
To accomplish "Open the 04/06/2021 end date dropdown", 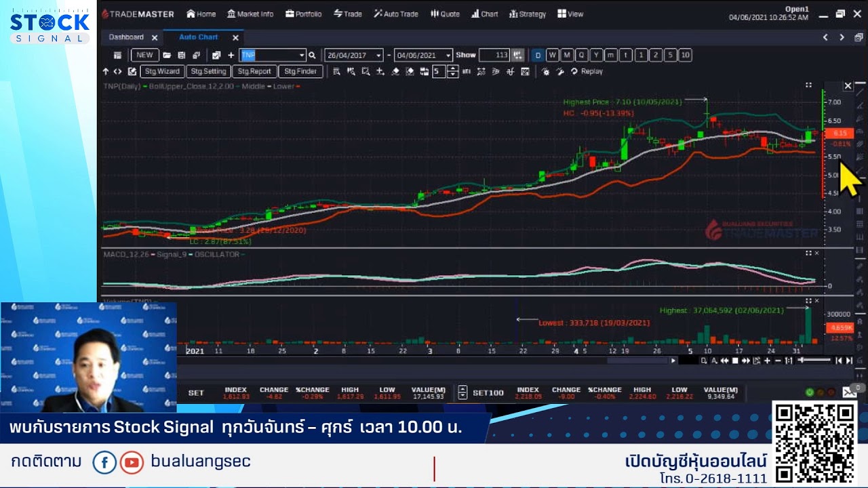I will [x=448, y=56].
